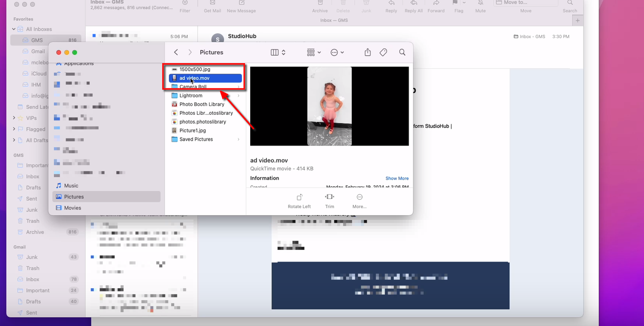Open the Mail Search magnifier icon
Viewport: 644px width, 326px height.
click(x=570, y=3)
